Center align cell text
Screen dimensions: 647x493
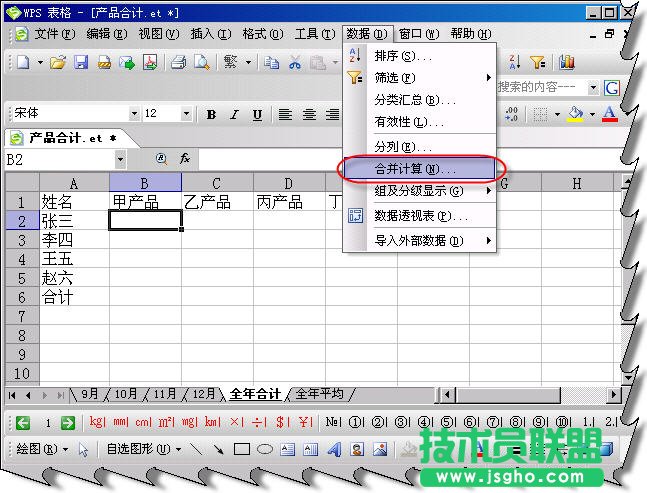pyautogui.click(x=309, y=114)
